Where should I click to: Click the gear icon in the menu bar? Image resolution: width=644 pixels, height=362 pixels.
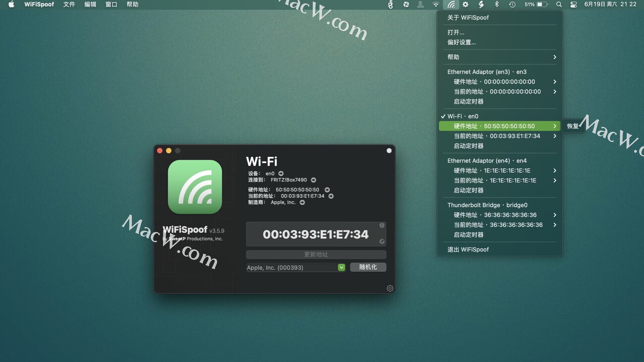(x=466, y=4)
